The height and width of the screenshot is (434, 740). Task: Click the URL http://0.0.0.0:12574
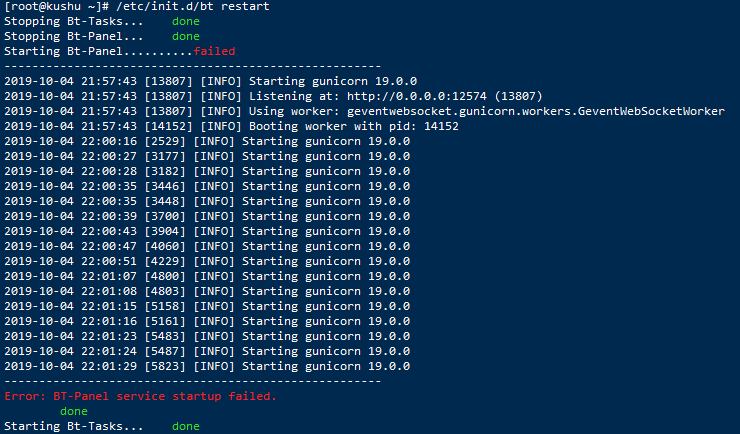click(x=417, y=96)
